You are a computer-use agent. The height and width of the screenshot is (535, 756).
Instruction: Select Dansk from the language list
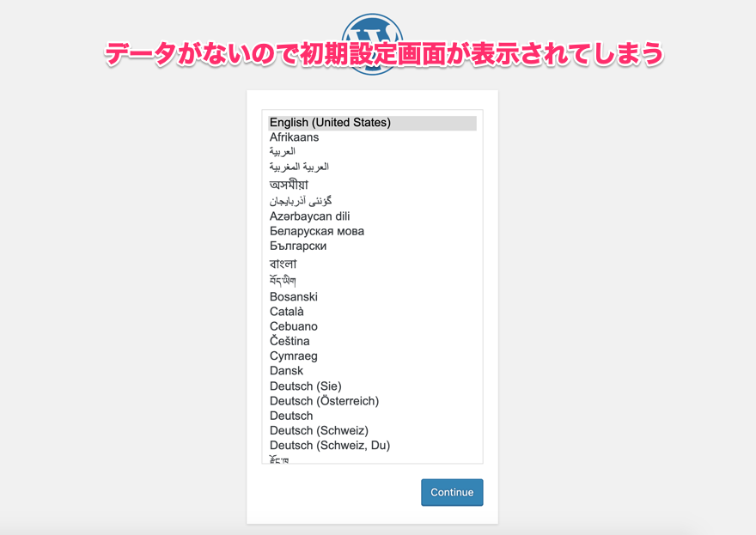click(x=286, y=371)
